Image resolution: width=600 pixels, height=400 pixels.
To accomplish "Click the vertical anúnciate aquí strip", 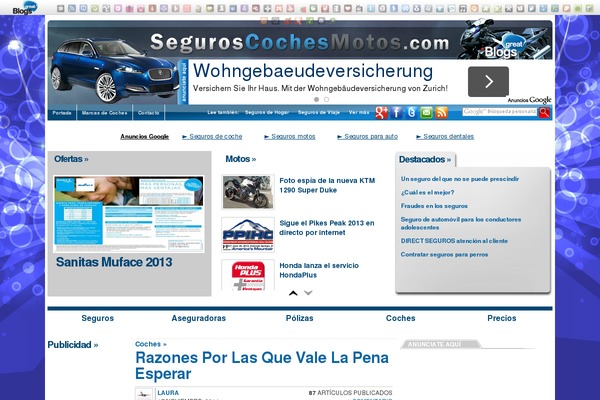I will [x=184, y=82].
